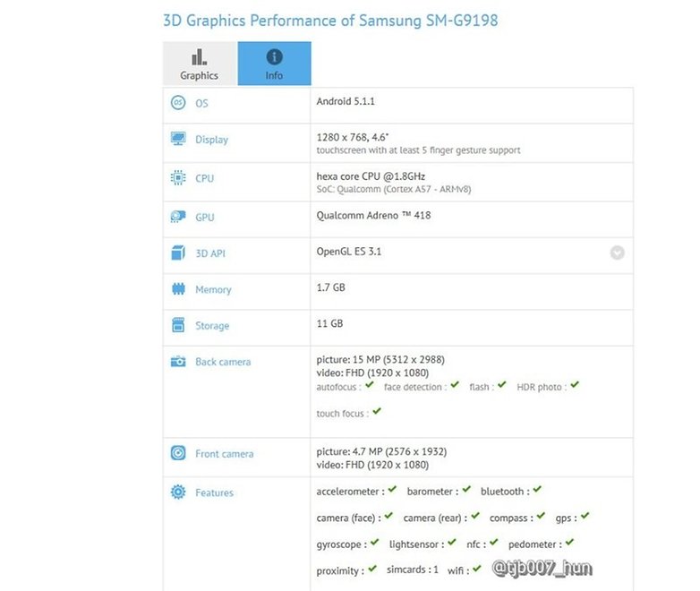700x591 pixels.
Task: Select the CPU label
Action: [204, 178]
